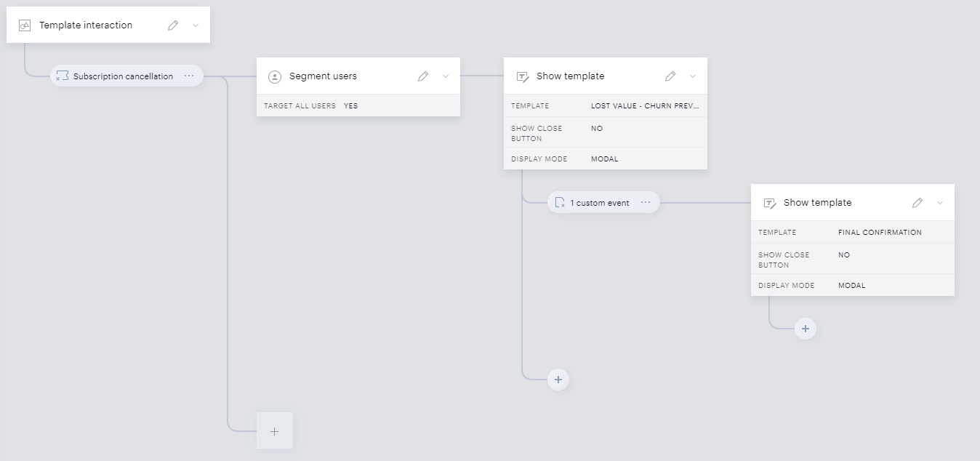Edit the Template interaction card with pencil icon
The height and width of the screenshot is (461, 980).
tap(173, 25)
